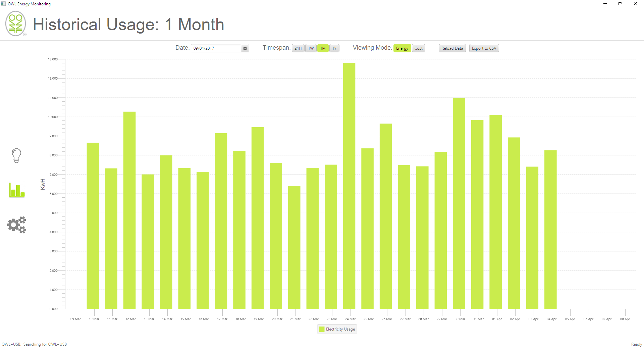Open the lightbulb live usage view
Screen dimensions: 644x349
(x=16, y=156)
